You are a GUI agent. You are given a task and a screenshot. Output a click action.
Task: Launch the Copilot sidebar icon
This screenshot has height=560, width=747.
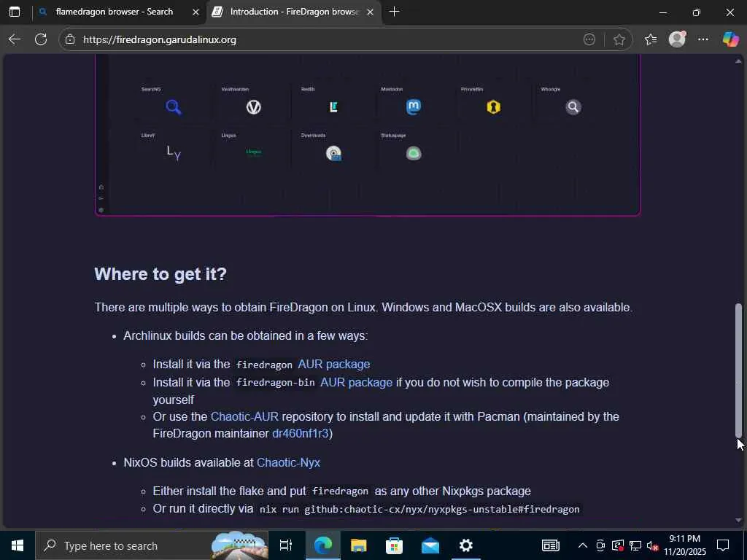(730, 39)
